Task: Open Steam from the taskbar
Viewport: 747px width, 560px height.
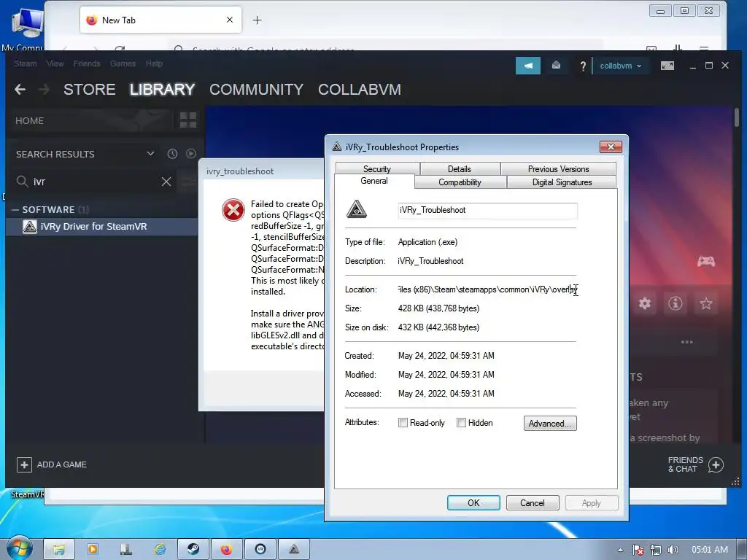Action: pyautogui.click(x=193, y=550)
